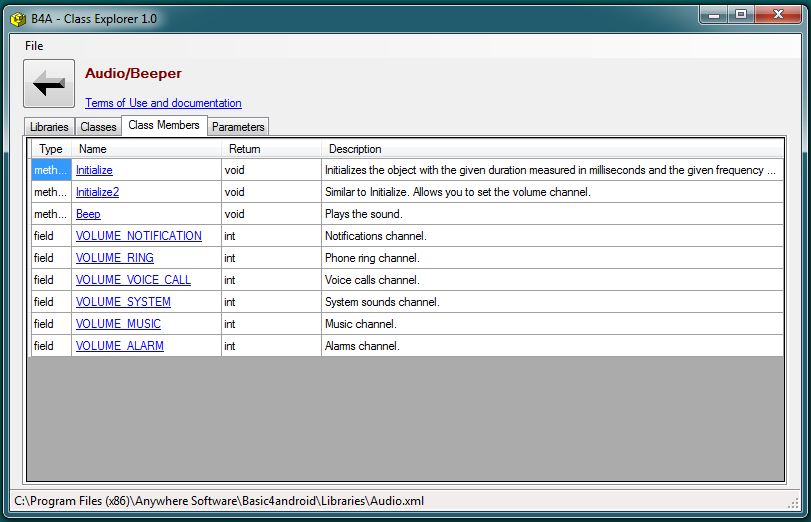Open the VOLUME_SYSTEM field link

coord(123,302)
